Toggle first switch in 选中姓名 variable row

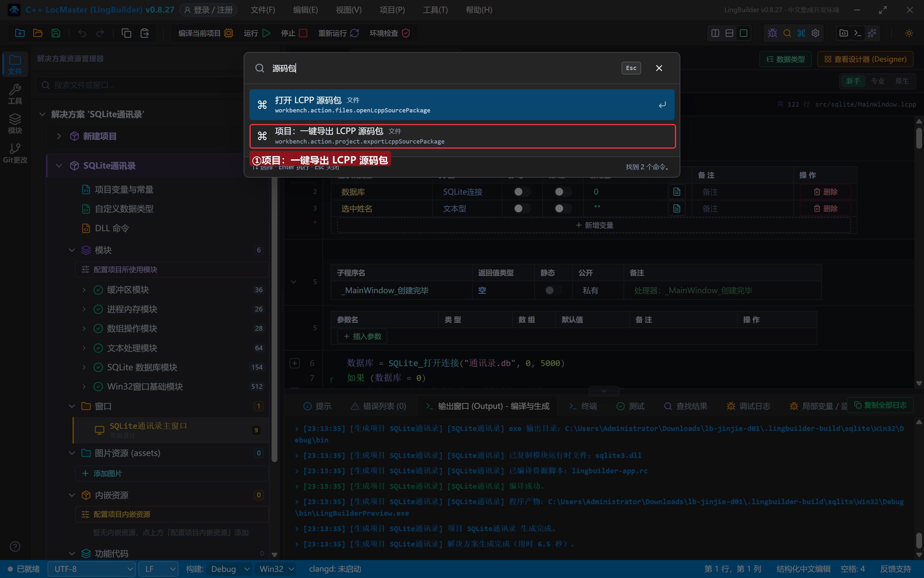(522, 208)
